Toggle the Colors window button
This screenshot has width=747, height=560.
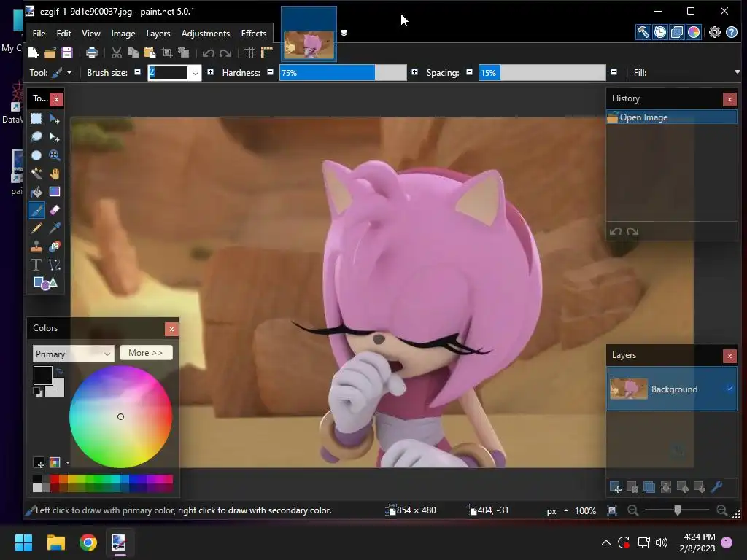694,32
